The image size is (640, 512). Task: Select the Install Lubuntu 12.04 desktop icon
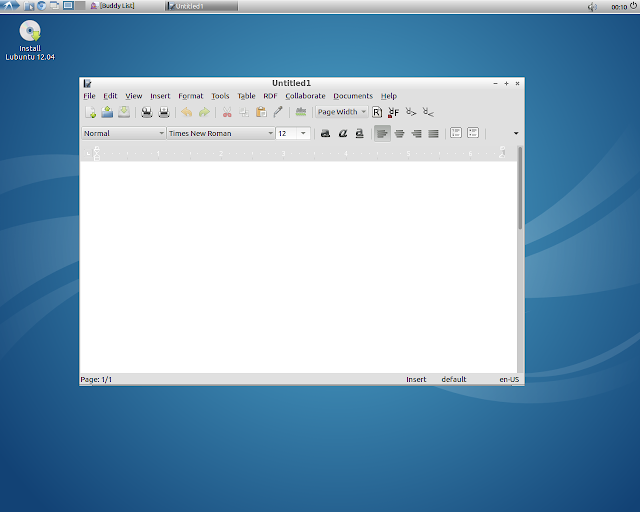[x=30, y=40]
